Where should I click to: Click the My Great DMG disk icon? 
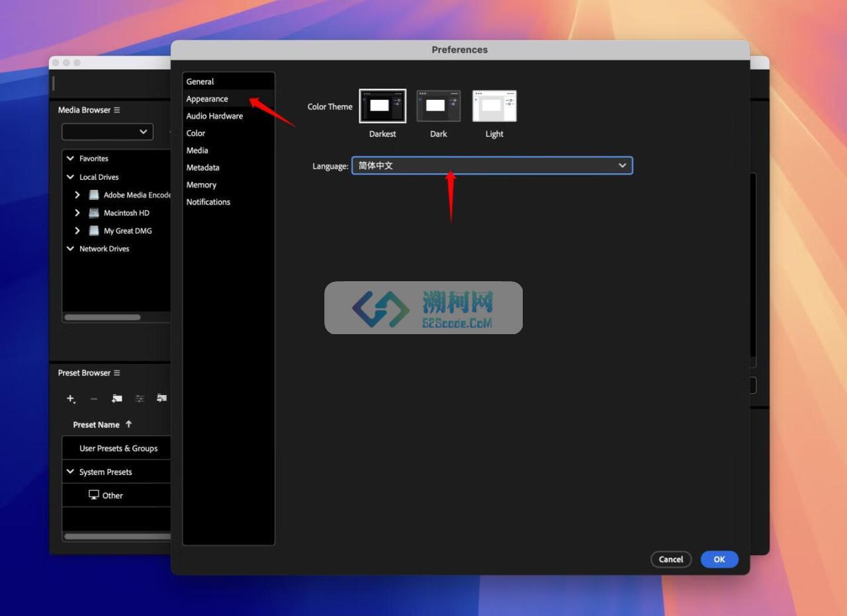pyautogui.click(x=94, y=230)
